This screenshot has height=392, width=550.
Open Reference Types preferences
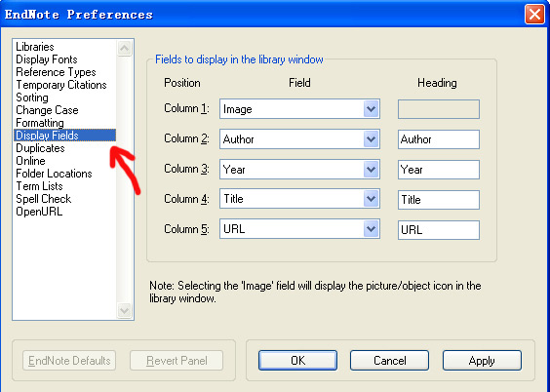tap(56, 72)
